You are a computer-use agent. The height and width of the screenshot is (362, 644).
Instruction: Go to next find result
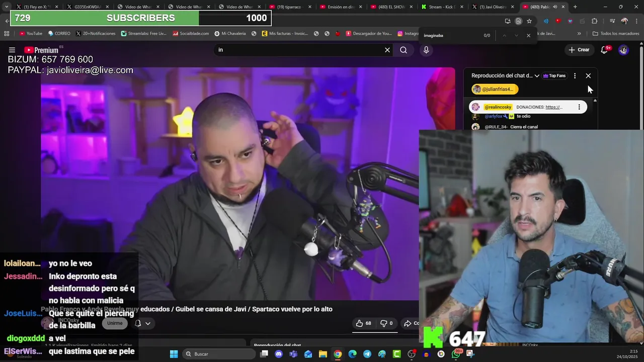point(516,36)
